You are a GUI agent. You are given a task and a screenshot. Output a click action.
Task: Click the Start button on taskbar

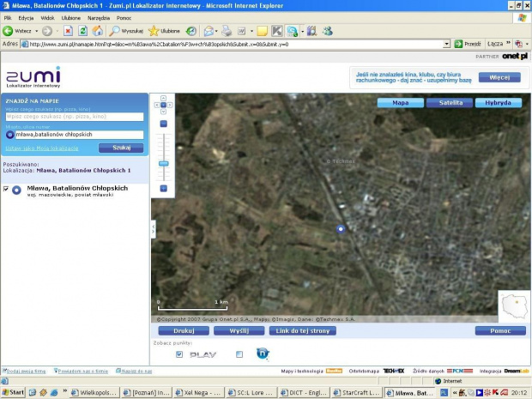13,392
